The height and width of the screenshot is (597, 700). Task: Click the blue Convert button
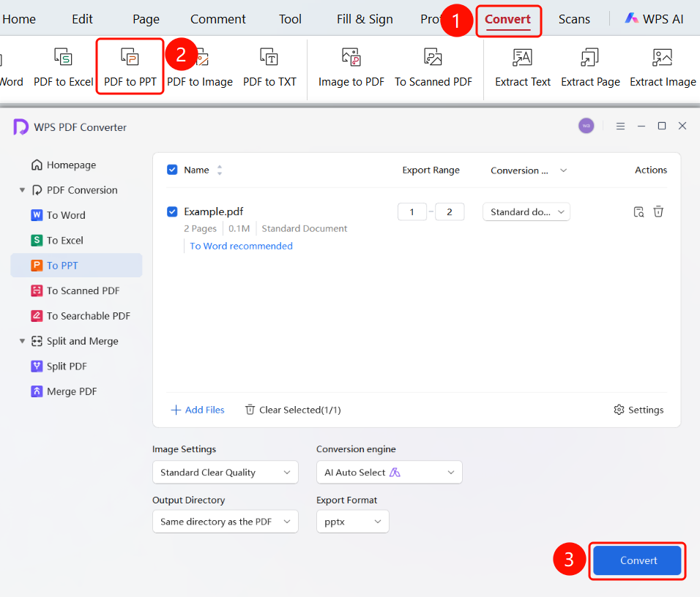pyautogui.click(x=638, y=560)
